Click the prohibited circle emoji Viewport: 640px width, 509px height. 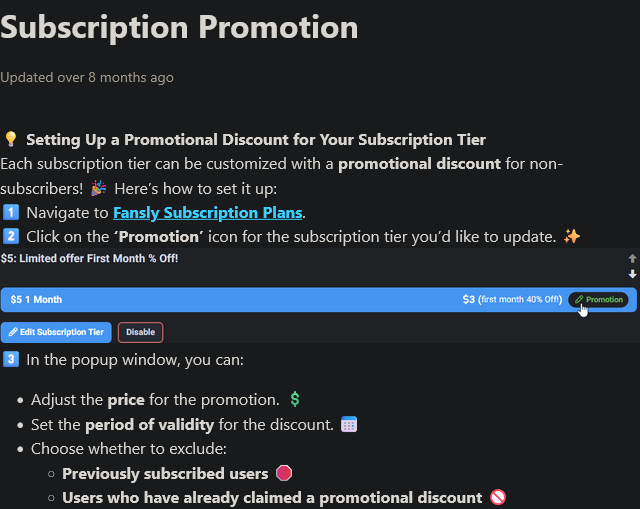pyautogui.click(x=498, y=497)
